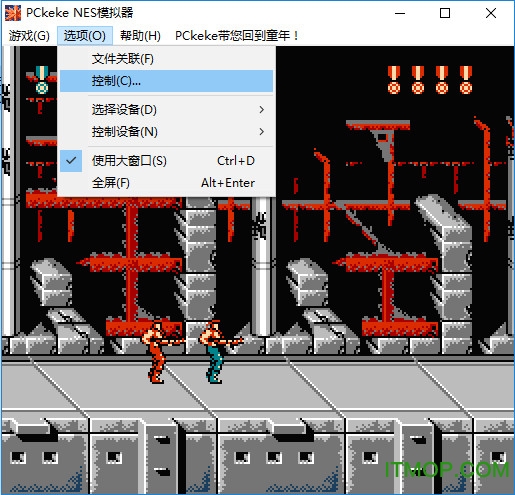This screenshot has height=495, width=515.
Task: Expand the 选择设备(D) submenu arrow
Action: click(x=262, y=110)
